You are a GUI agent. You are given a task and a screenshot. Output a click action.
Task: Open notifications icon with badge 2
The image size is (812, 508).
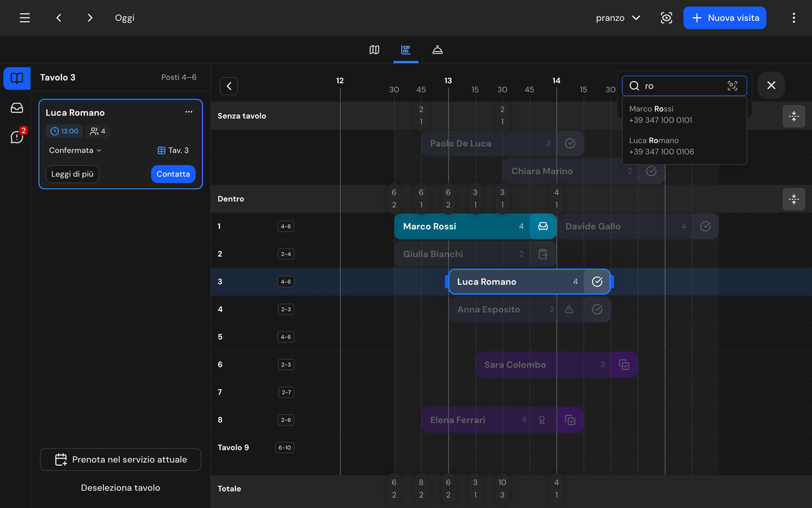[17, 137]
